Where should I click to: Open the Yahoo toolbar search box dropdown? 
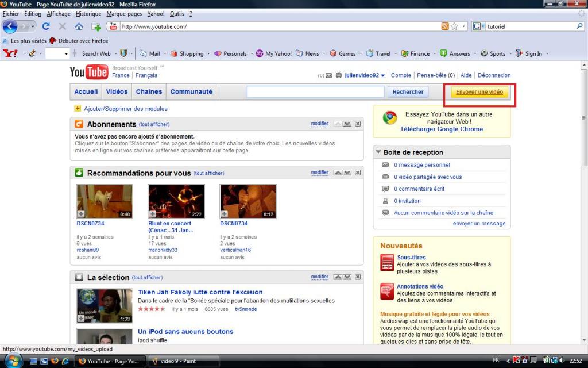[x=67, y=53]
